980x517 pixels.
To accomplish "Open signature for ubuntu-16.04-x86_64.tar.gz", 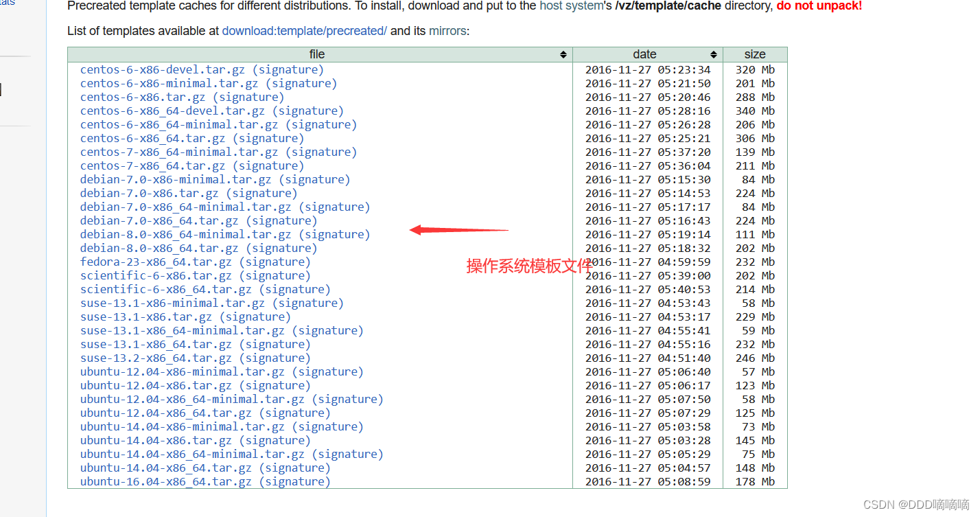I will [x=294, y=481].
